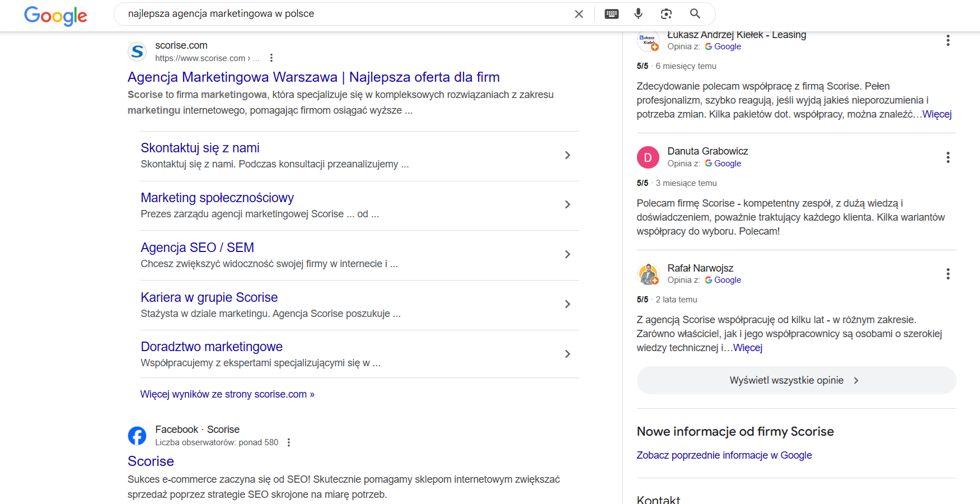Show more results from scorise.com
Image resolution: width=980 pixels, height=504 pixels.
[227, 394]
